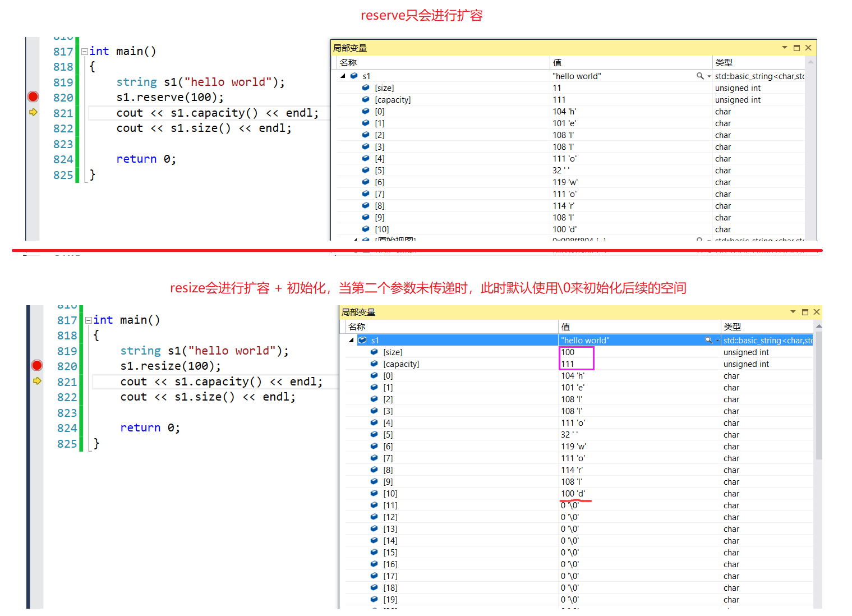The image size is (852, 616).
Task: Select s1 variable cube icon in lower panel
Action: [362, 340]
